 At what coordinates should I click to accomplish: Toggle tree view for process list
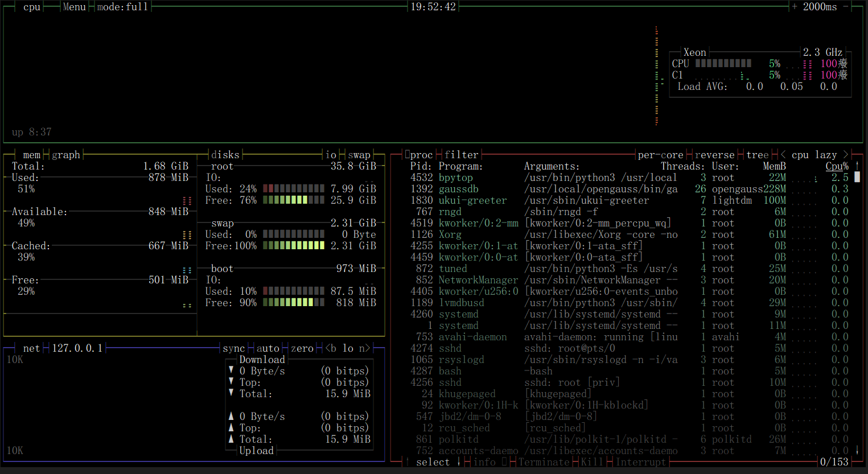coord(758,155)
